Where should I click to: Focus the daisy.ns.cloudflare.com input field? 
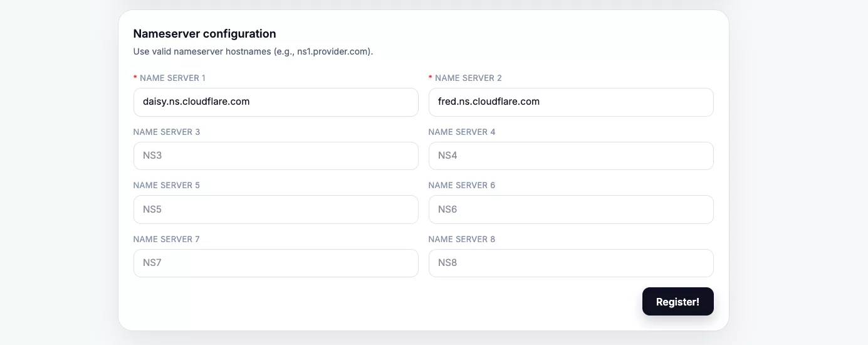(x=276, y=102)
